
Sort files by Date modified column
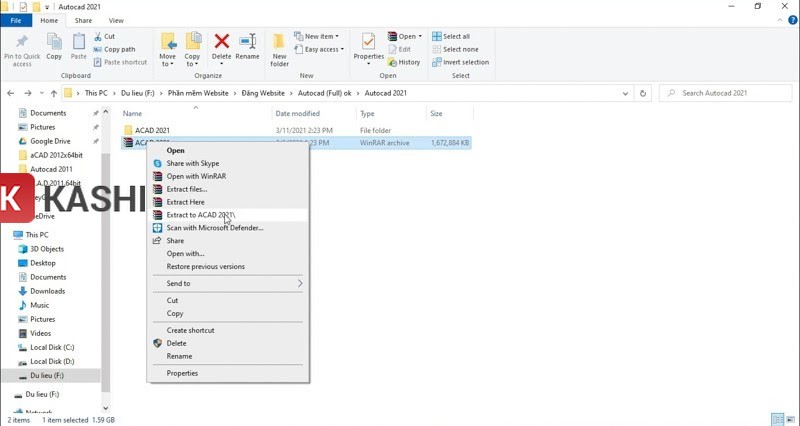297,114
